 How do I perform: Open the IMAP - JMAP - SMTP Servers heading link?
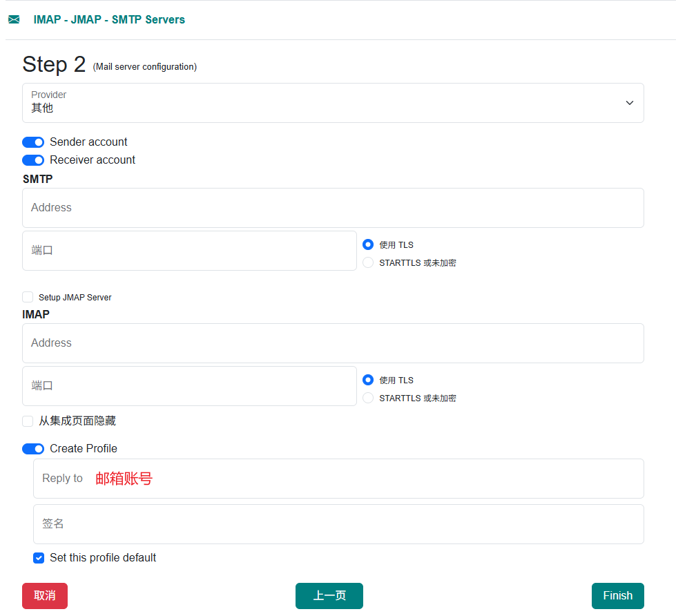pyautogui.click(x=109, y=19)
